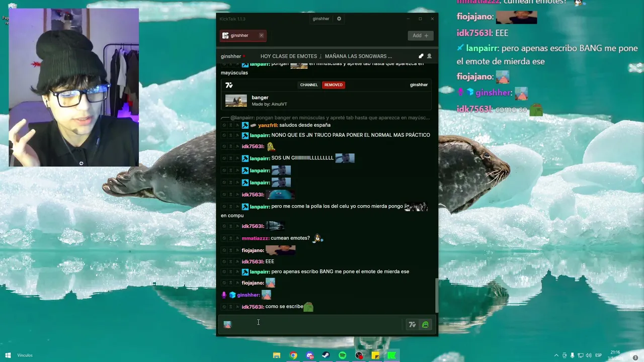Show hidden system tray icons
This screenshot has height=362, width=644.
[x=556, y=355]
